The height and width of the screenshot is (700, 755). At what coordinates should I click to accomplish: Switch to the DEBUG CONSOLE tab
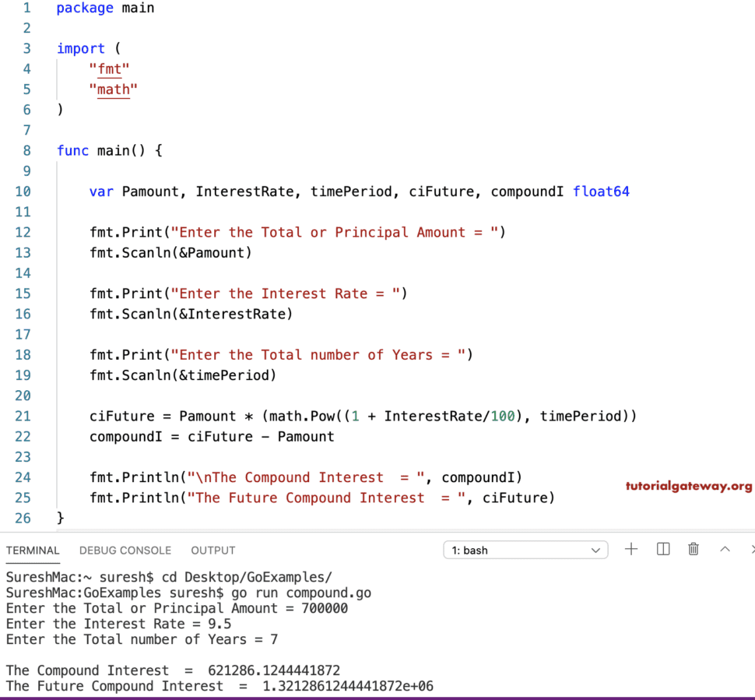click(x=125, y=551)
